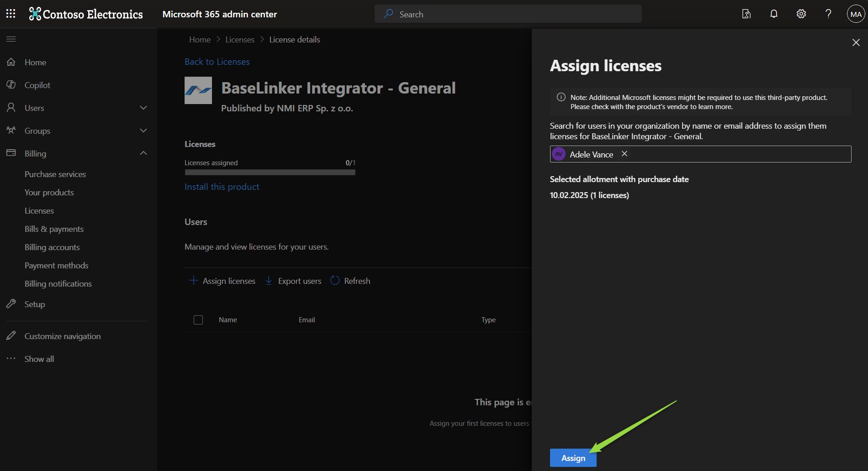Go to Licenses in the sidebar
This screenshot has height=471, width=868.
39,211
